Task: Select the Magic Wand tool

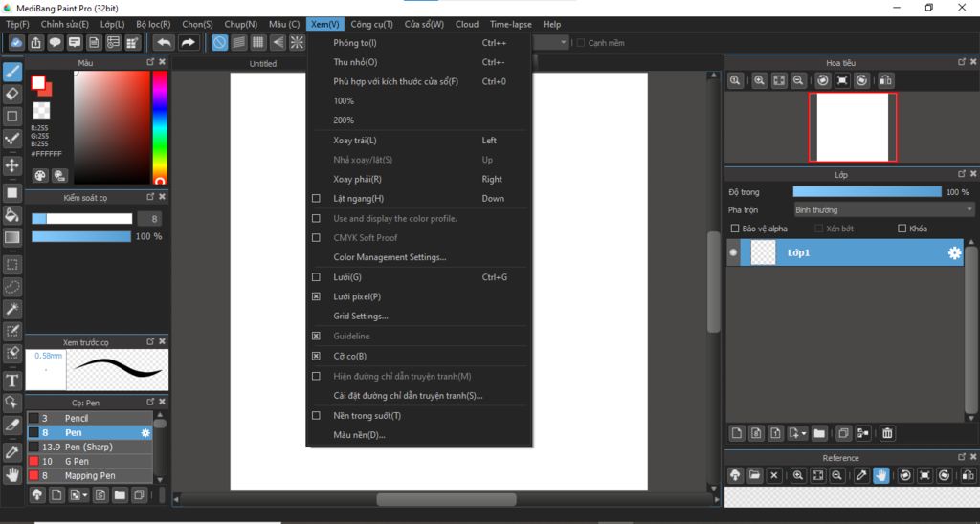Action: 11,309
